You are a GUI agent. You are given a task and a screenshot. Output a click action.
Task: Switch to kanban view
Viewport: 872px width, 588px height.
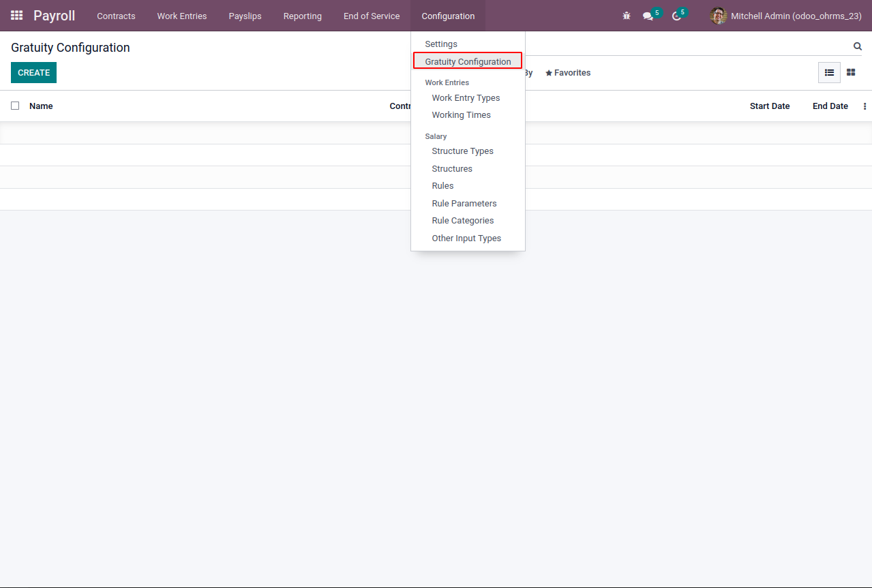click(x=851, y=72)
